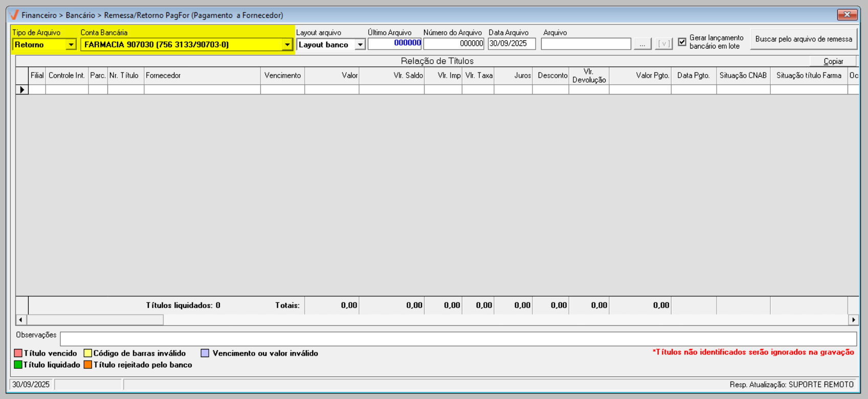
Task: Click the Data Arquivo date field
Action: 511,44
